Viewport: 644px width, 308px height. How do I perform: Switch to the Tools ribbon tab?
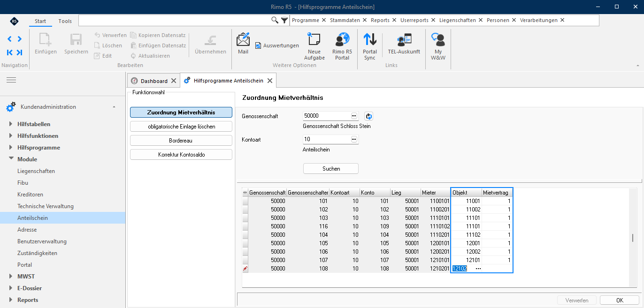[x=65, y=21]
